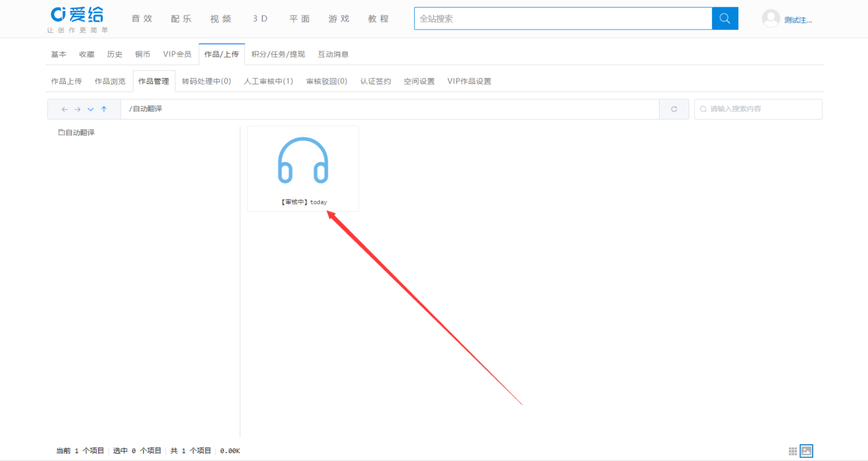
Task: Open the 音效 navigation menu
Action: pyautogui.click(x=142, y=18)
